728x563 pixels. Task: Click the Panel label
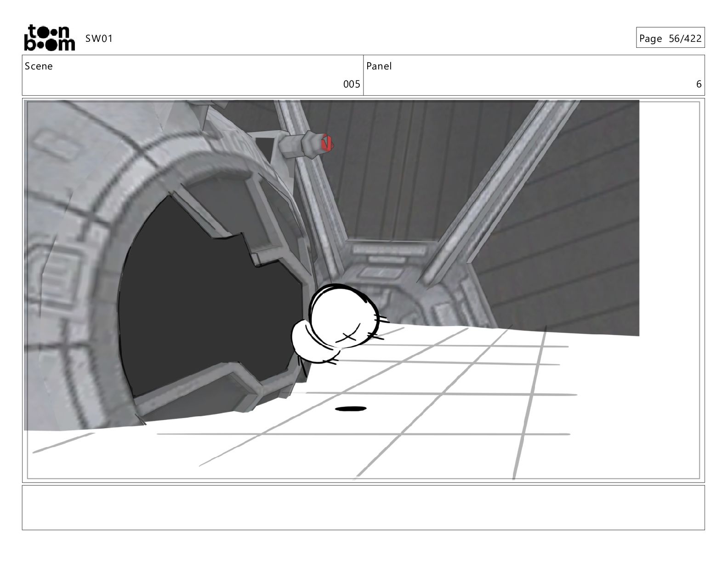tap(379, 66)
